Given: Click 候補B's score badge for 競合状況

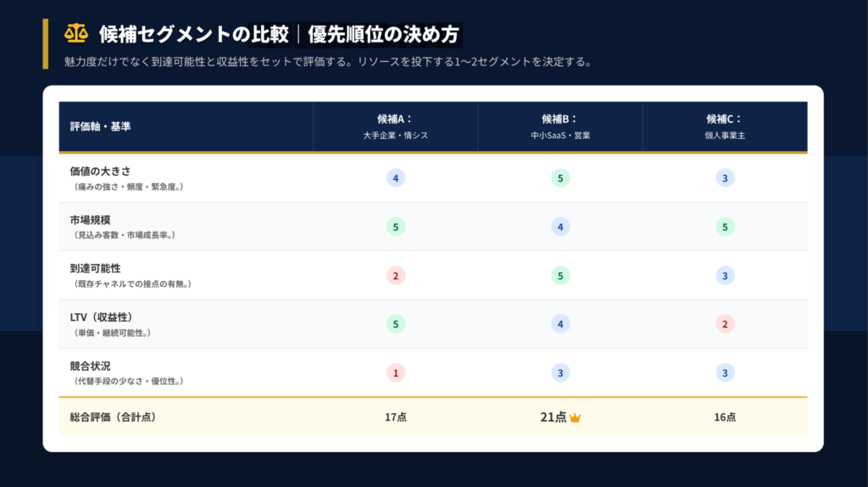Looking at the screenshot, I should click(559, 372).
